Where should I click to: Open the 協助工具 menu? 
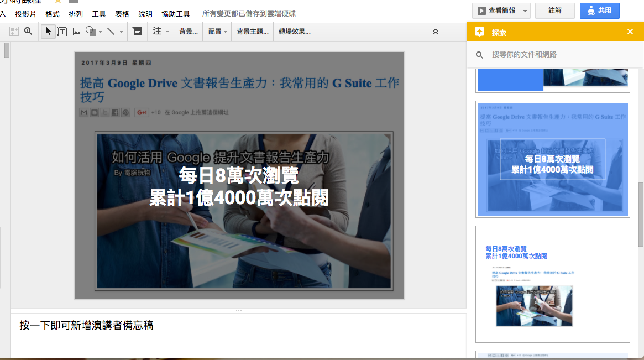click(176, 14)
